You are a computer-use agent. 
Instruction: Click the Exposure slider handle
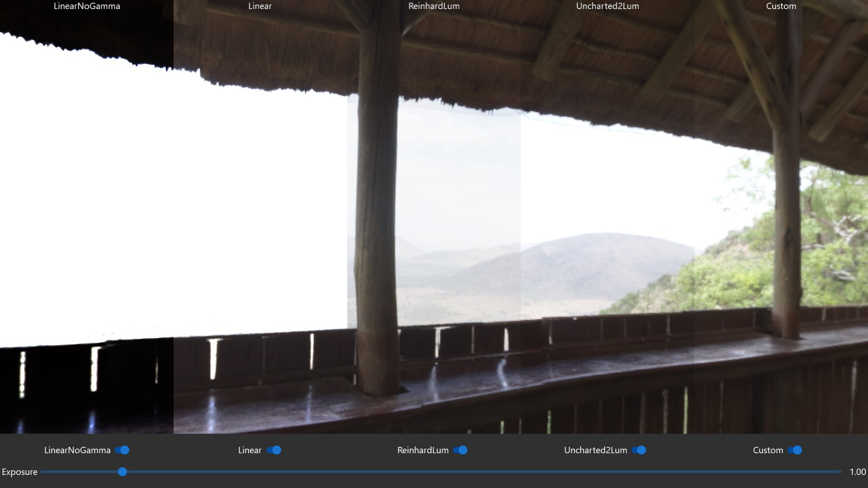pyautogui.click(x=123, y=472)
